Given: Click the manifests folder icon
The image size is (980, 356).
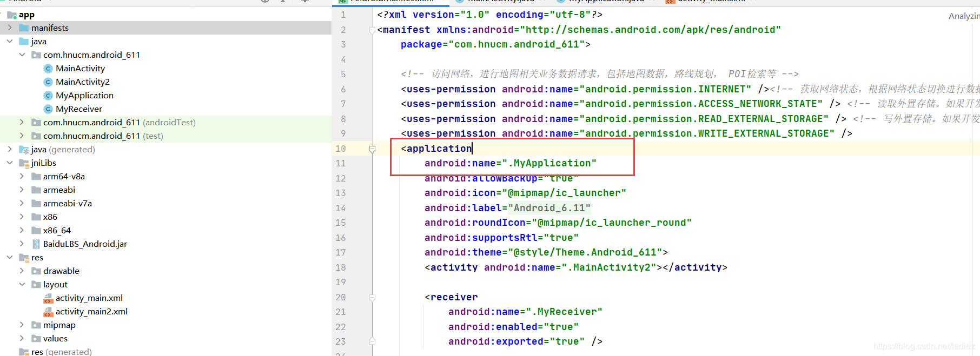Looking at the screenshot, I should pyautogui.click(x=24, y=28).
